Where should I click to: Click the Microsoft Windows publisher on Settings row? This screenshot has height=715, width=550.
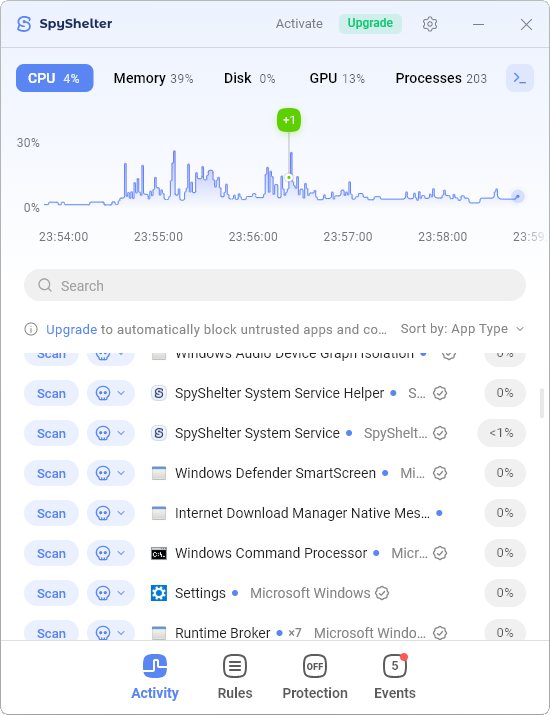[310, 593]
